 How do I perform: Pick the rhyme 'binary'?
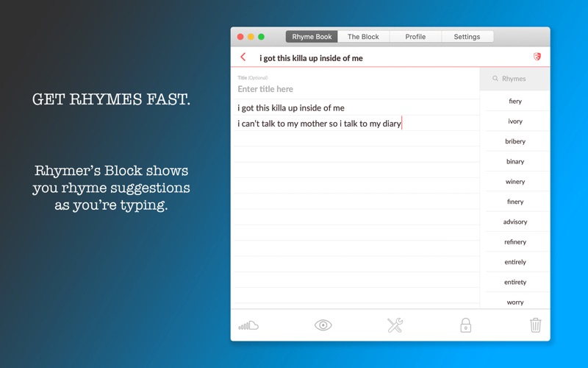click(x=515, y=161)
